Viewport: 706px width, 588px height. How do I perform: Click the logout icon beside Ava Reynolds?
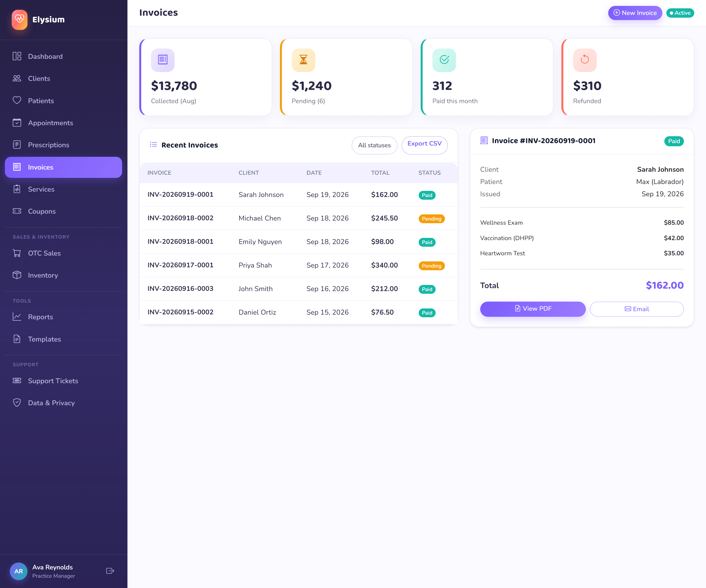coord(110,571)
